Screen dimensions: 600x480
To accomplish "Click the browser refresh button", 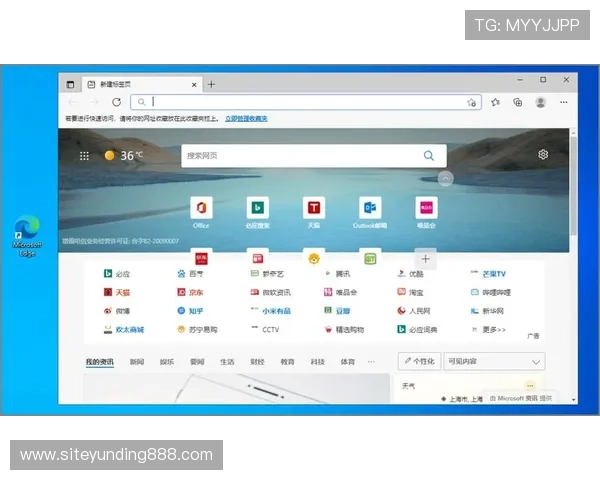I will coord(116,102).
